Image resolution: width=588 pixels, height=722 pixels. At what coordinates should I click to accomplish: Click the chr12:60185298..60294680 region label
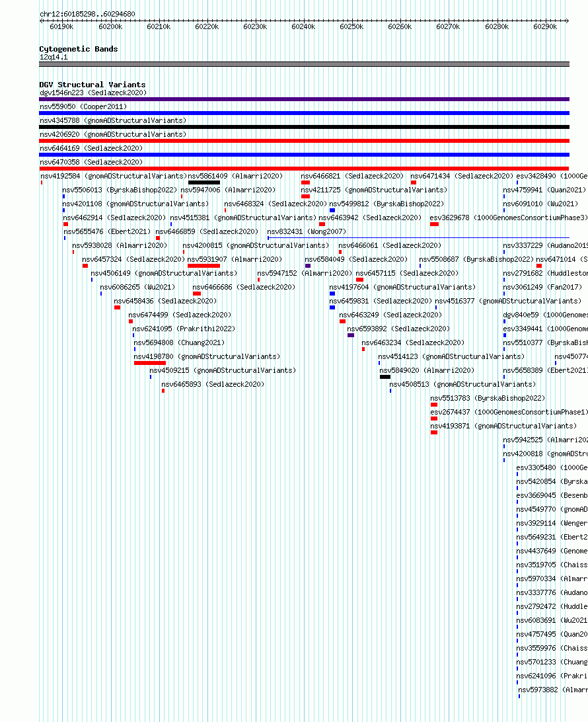click(87, 14)
